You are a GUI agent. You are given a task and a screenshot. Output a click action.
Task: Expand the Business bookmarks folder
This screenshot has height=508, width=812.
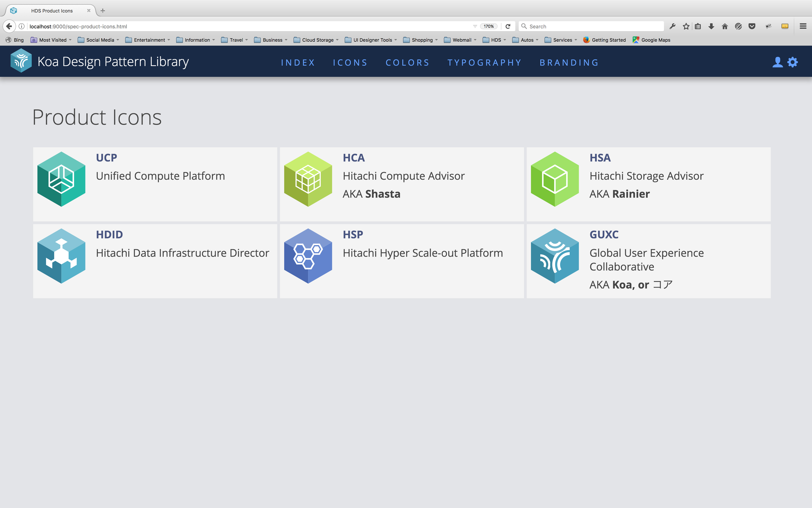click(271, 40)
